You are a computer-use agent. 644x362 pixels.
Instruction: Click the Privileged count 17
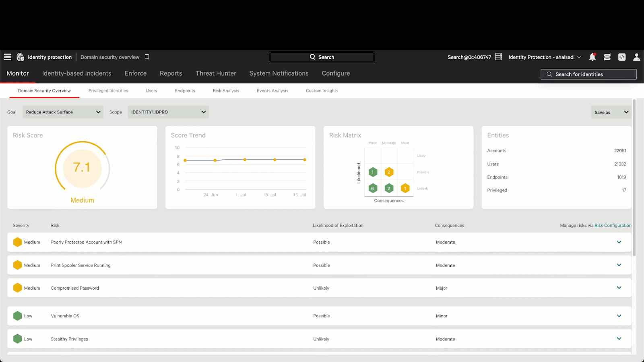click(x=624, y=190)
